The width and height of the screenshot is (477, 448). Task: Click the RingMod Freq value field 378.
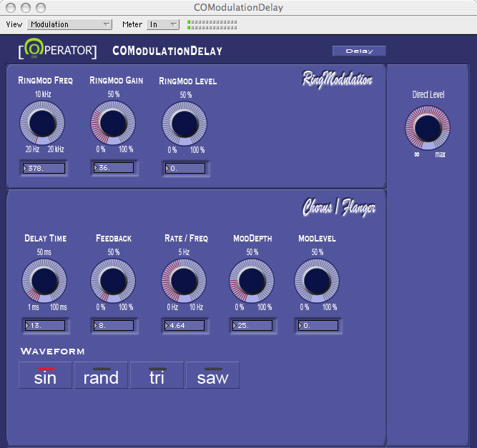[x=44, y=168]
